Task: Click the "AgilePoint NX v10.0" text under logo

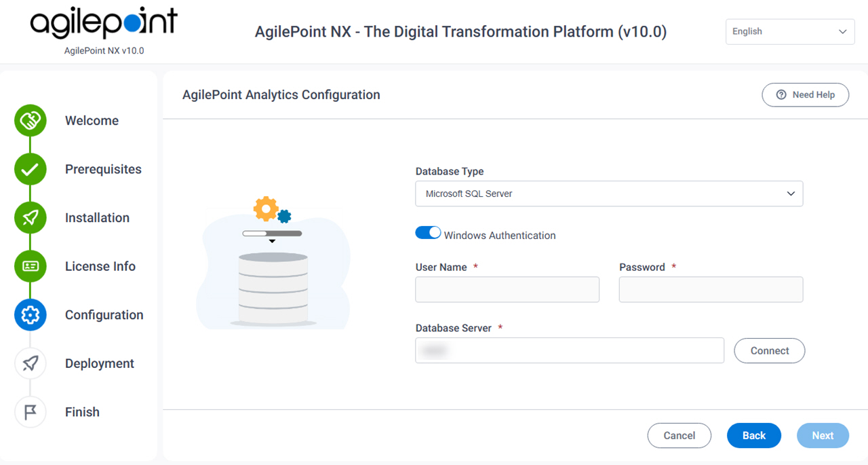Action: click(x=104, y=51)
